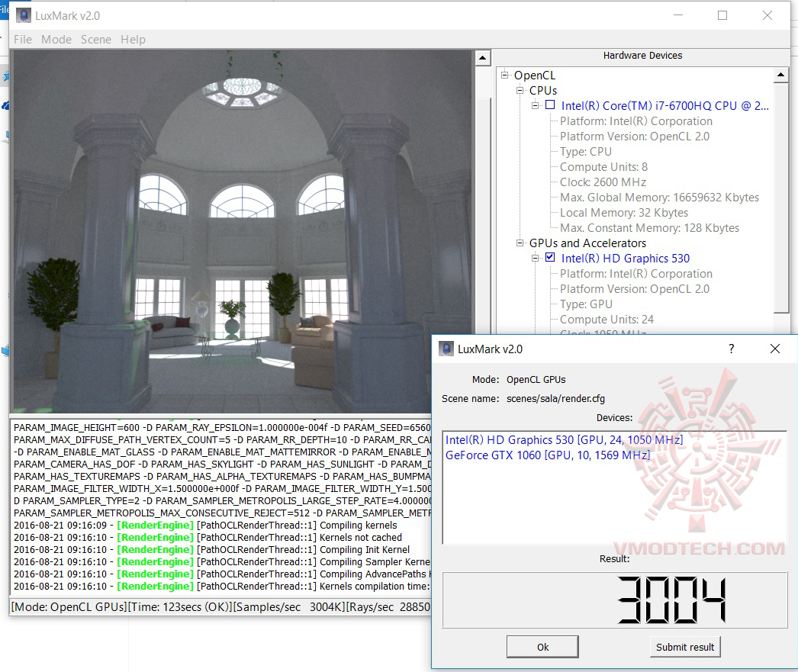Click the hardware devices vertical scrollbar thumb

click(780, 198)
